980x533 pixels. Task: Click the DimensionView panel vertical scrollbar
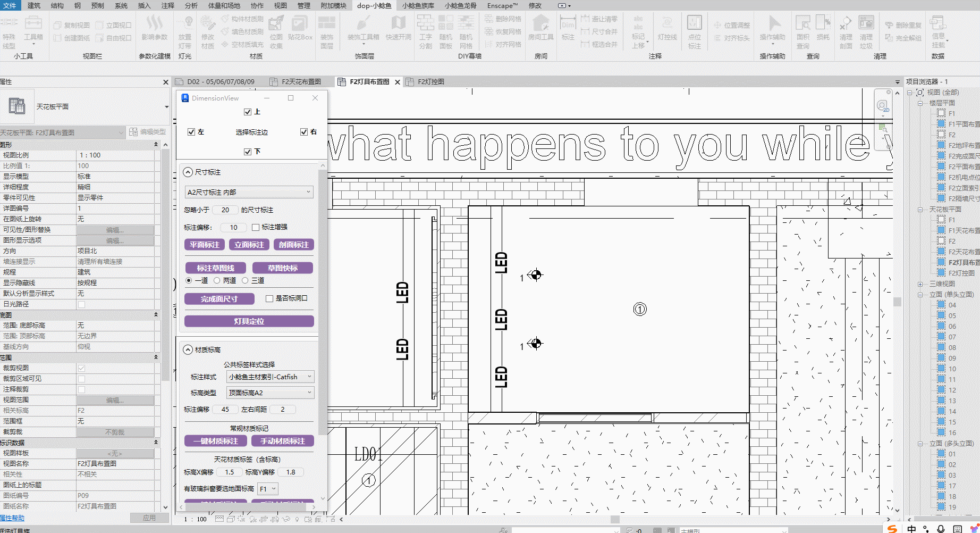[x=322, y=298]
